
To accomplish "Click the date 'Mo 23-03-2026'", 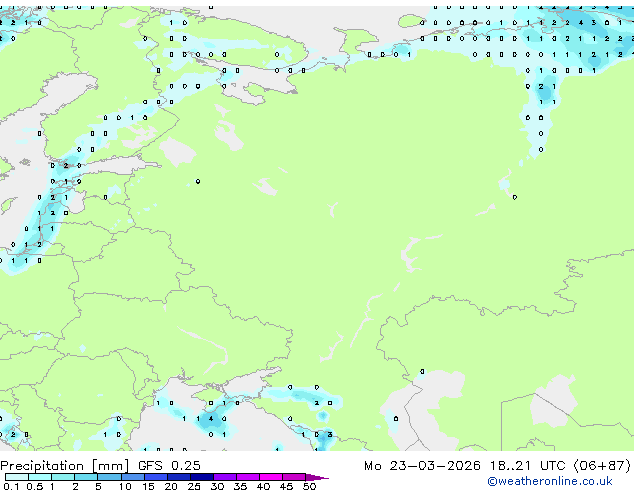I will click(422, 466).
